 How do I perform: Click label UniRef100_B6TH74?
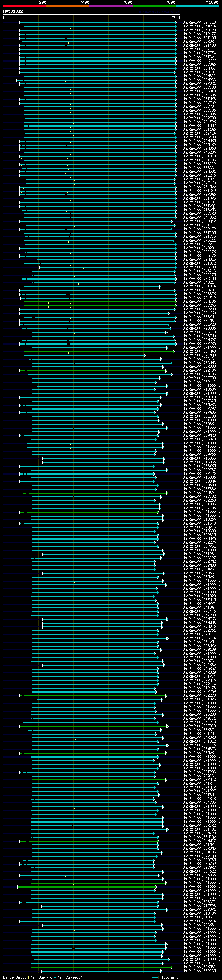pyautogui.click(x=199, y=286)
